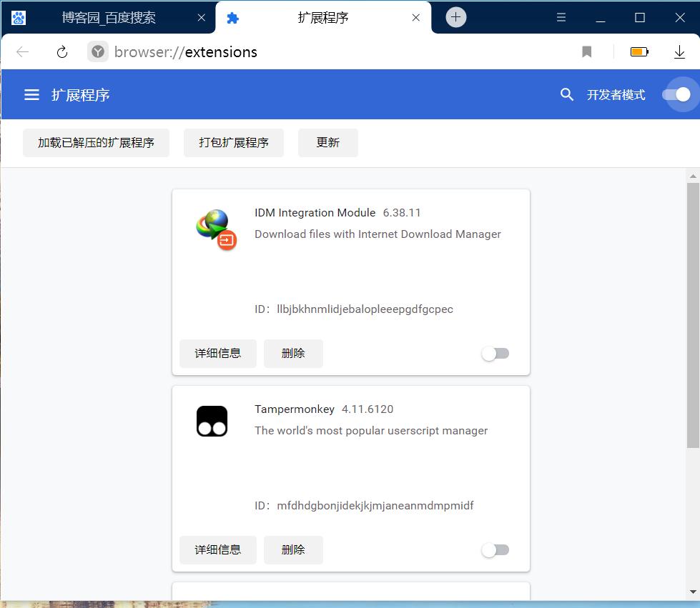The width and height of the screenshot is (700, 608).
Task: Click the back navigation arrow
Action: (21, 51)
